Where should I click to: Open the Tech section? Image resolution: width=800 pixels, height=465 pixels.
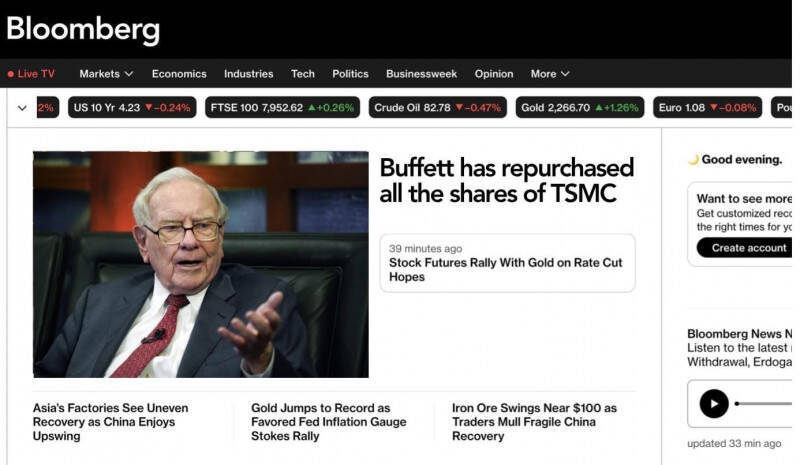(303, 74)
